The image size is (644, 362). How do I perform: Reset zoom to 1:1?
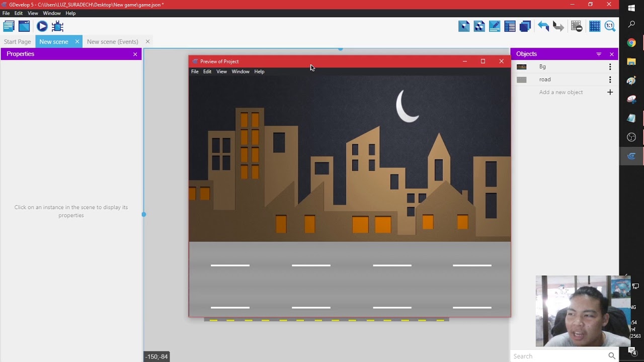[x=610, y=26]
